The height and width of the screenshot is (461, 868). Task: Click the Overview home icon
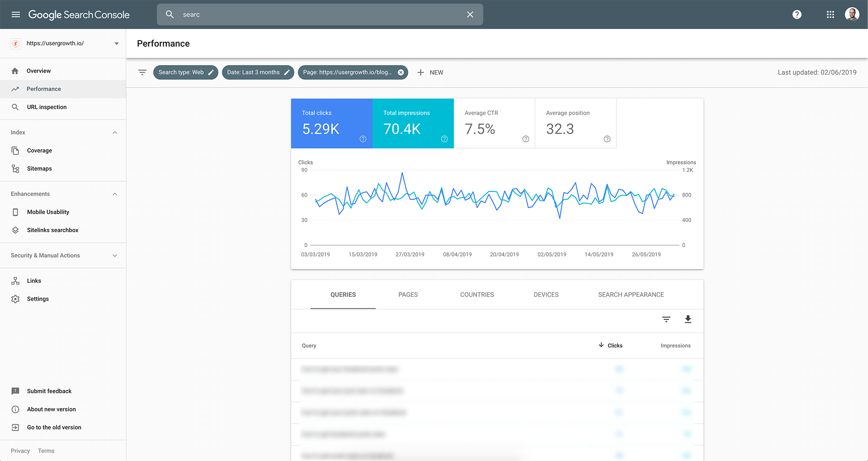[x=15, y=71]
